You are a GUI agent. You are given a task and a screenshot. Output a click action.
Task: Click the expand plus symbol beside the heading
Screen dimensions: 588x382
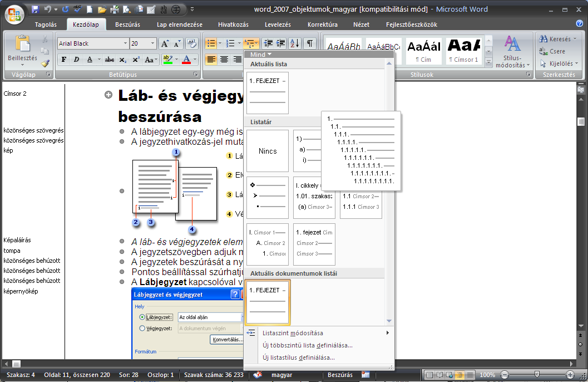pos(108,95)
